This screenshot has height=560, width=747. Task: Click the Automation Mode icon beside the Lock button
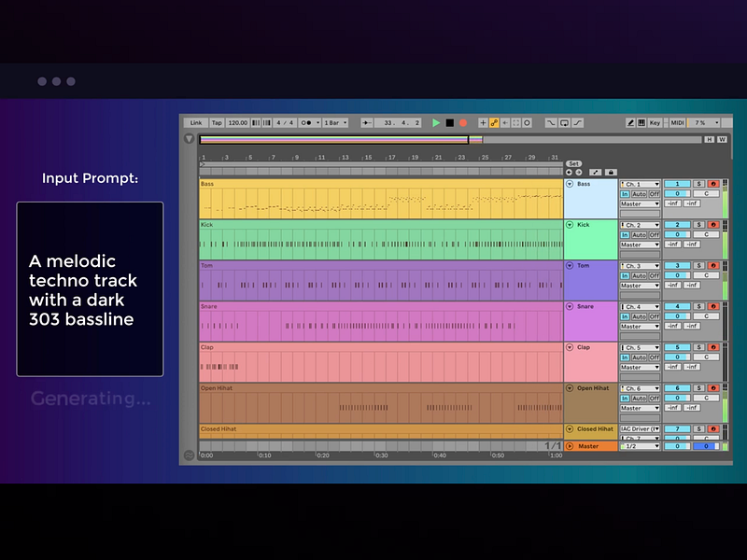pos(595,173)
